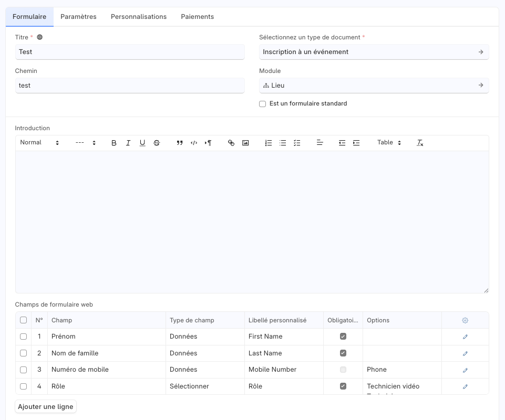505x420 pixels.
Task: Open the Paiements tab
Action: (197, 17)
